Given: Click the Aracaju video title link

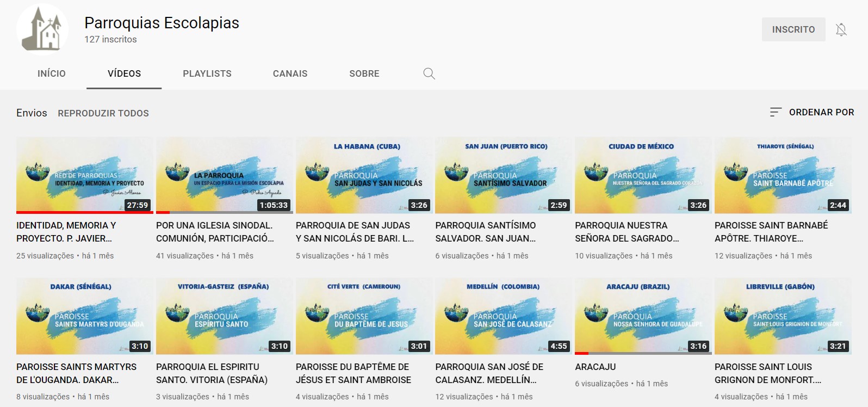Looking at the screenshot, I should 596,367.
